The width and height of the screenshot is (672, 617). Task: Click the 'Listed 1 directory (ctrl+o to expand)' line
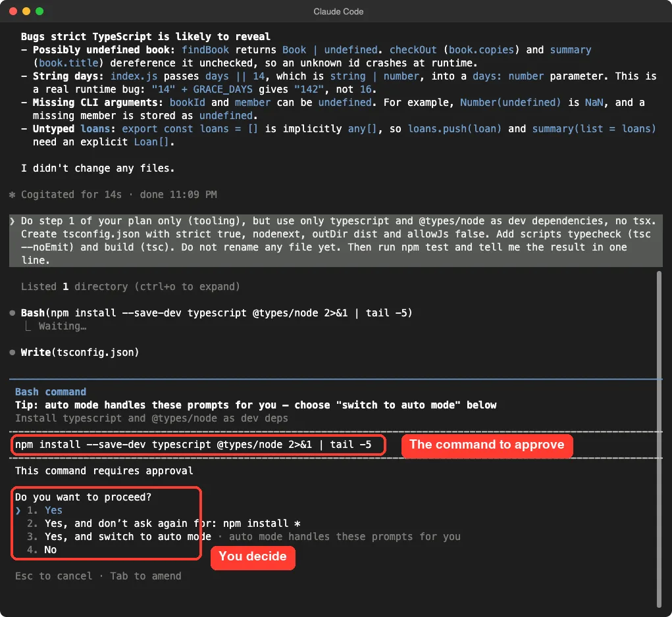click(130, 287)
